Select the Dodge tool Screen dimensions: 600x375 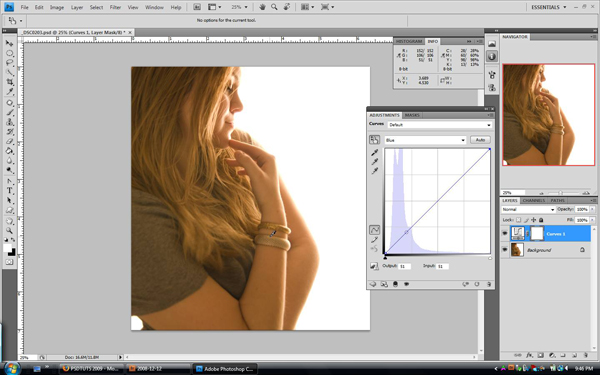(10, 170)
